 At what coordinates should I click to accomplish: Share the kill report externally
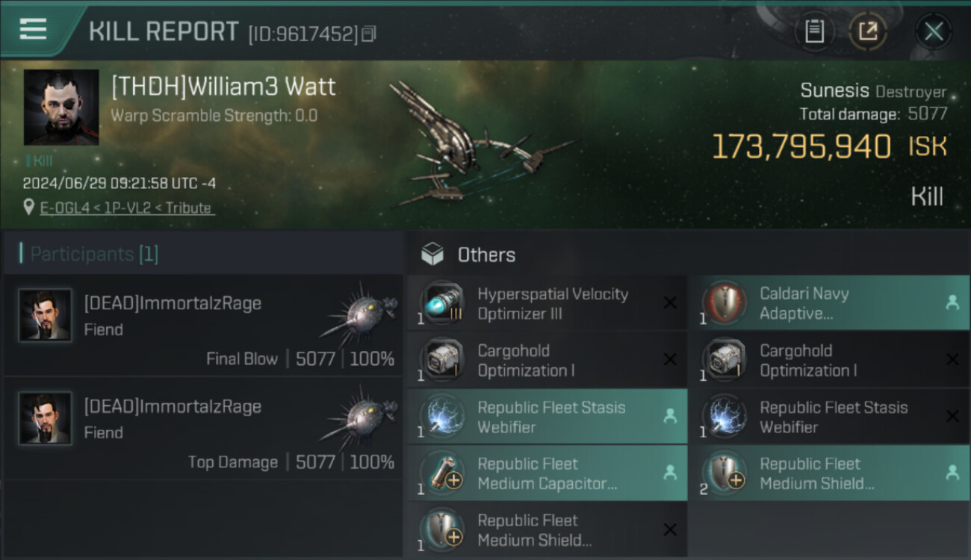point(868,31)
